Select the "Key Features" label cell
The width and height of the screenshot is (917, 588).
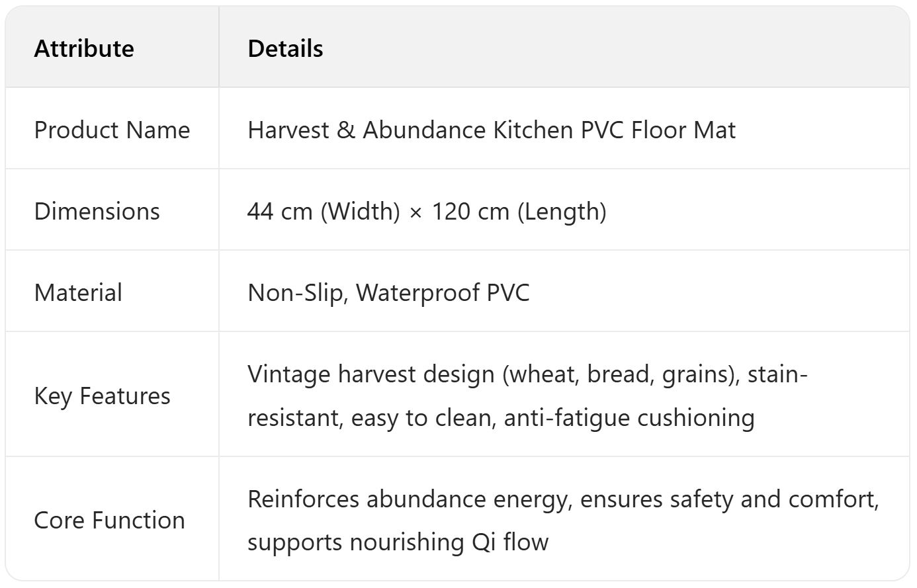tap(102, 396)
